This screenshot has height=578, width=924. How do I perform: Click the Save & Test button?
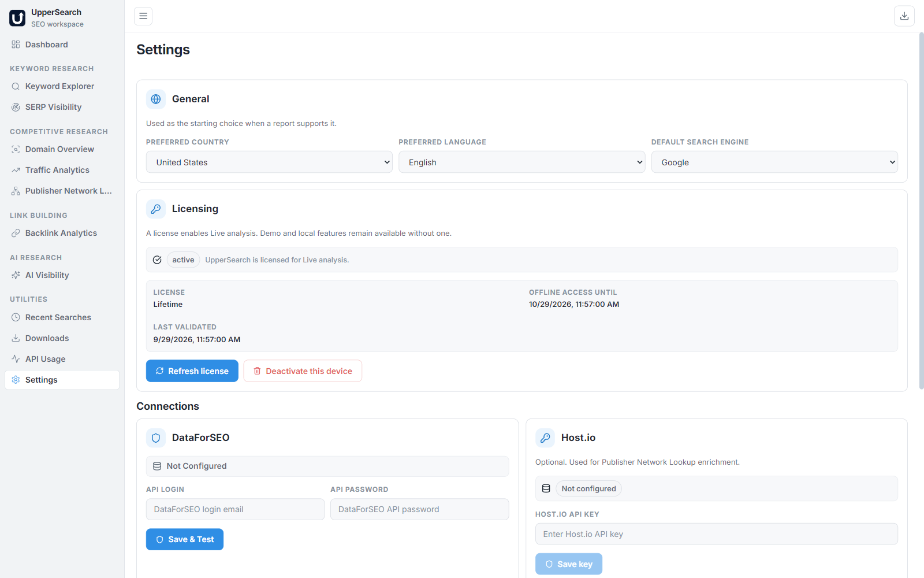[x=185, y=539]
